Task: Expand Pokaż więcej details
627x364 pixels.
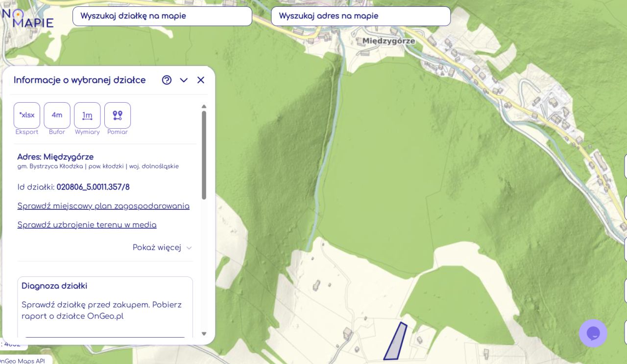Action: coord(162,248)
